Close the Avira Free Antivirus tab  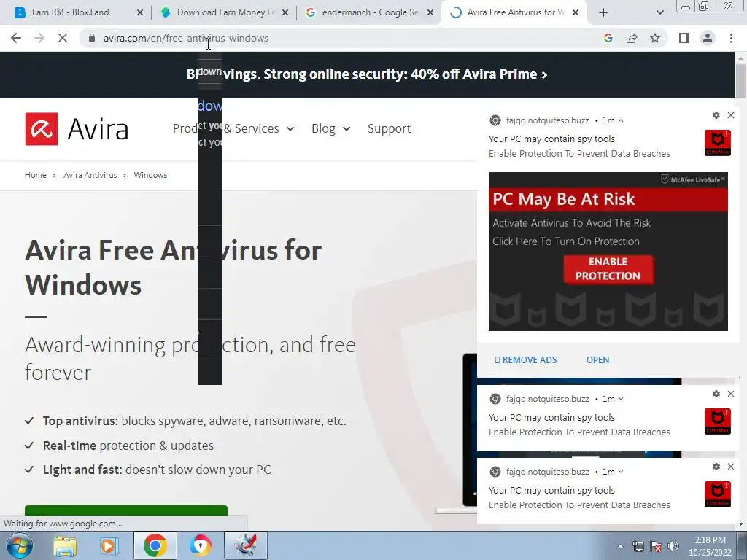pos(576,12)
